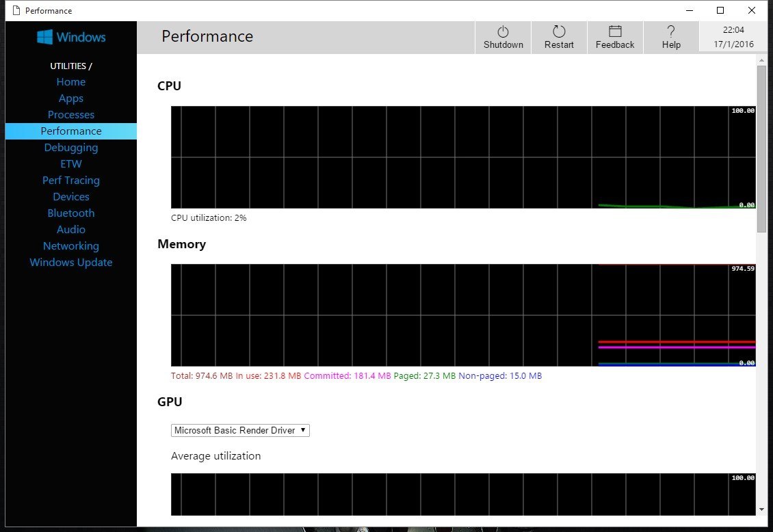Open the GPU driver dropdown
Image resolution: width=773 pixels, height=532 pixels.
(x=302, y=430)
